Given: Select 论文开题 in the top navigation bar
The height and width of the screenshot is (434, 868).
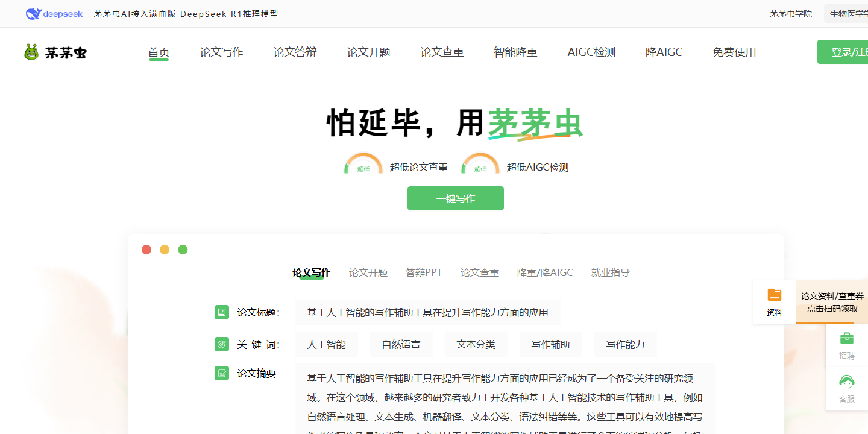Looking at the screenshot, I should 369,52.
